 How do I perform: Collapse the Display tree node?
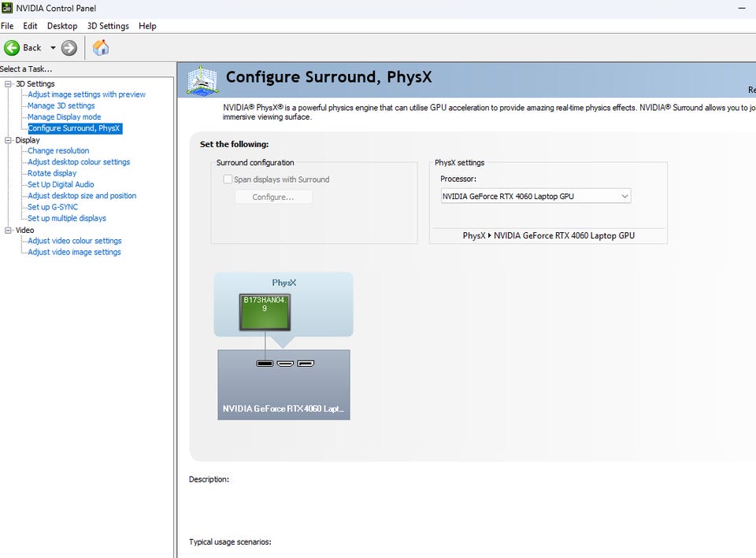8,140
